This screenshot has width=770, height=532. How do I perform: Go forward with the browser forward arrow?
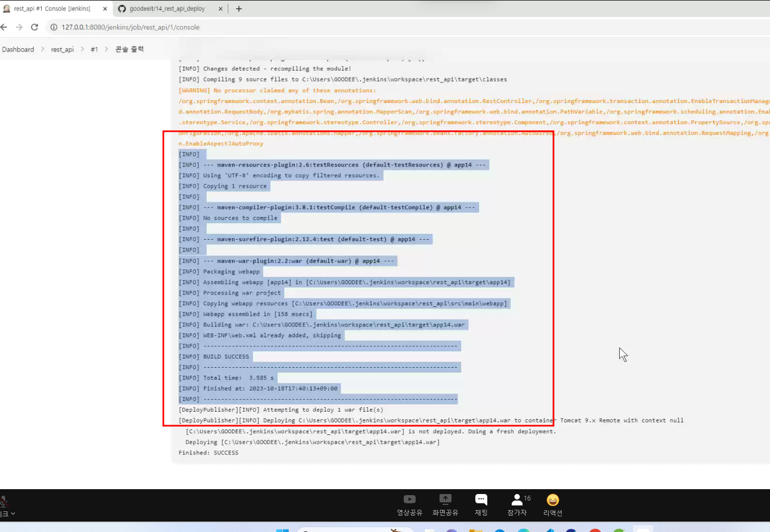pyautogui.click(x=20, y=27)
